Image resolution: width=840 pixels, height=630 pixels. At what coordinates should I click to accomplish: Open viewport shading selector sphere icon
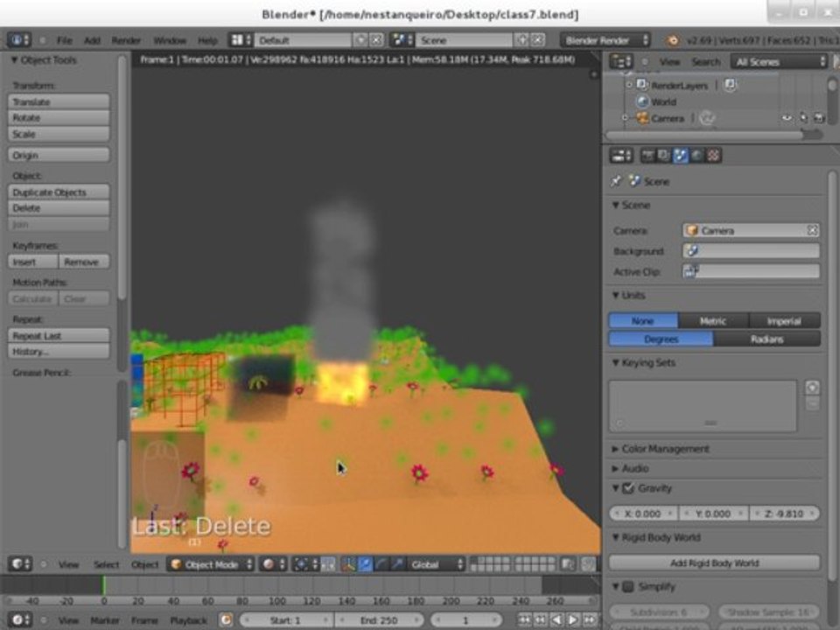(x=273, y=564)
